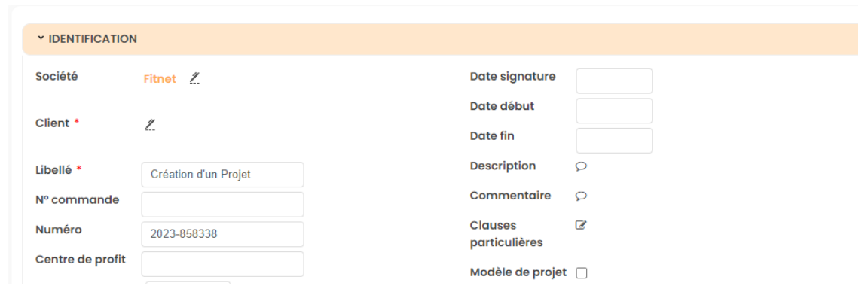Viewport: 868px width, 301px height.
Task: Click the Commentaire label
Action: tap(510, 196)
